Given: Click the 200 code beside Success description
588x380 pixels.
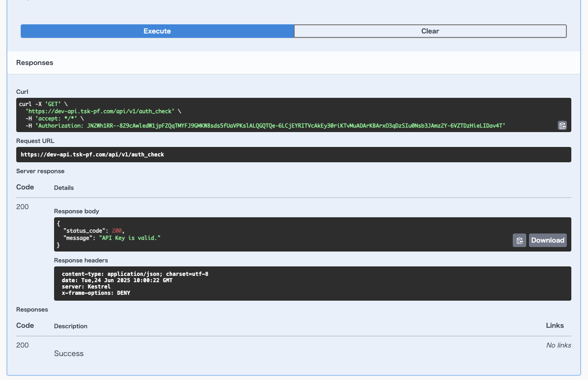Looking at the screenshot, I should point(23,345).
